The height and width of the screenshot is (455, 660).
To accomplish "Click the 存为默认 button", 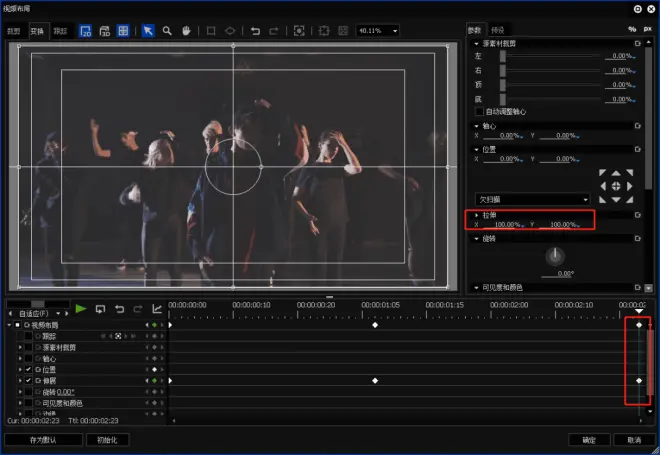I will tap(43, 440).
